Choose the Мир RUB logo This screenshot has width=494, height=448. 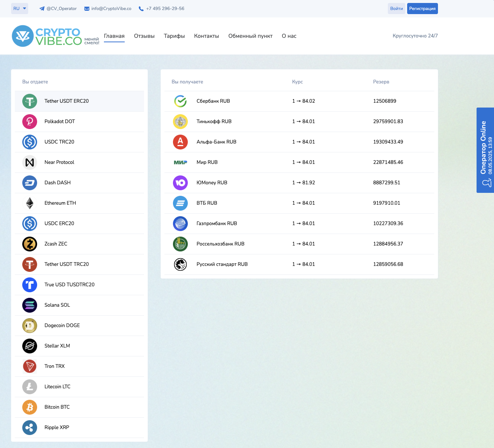coord(180,162)
